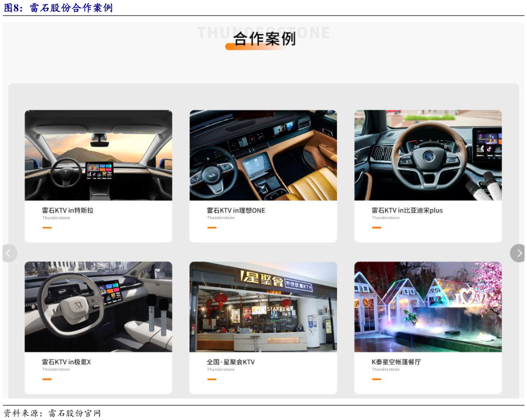Open the 极氪X interior thumbnail
Viewport: 527px width, 420px height.
click(x=99, y=307)
